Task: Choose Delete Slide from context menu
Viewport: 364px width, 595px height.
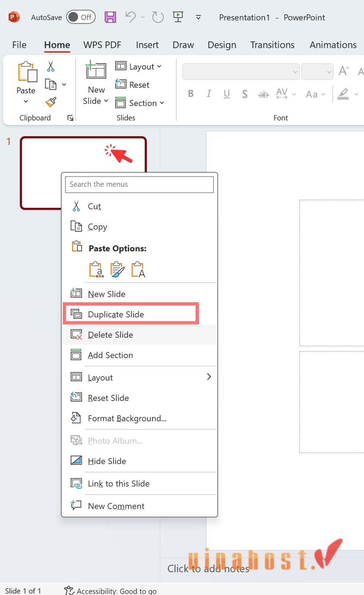Action: point(139,335)
